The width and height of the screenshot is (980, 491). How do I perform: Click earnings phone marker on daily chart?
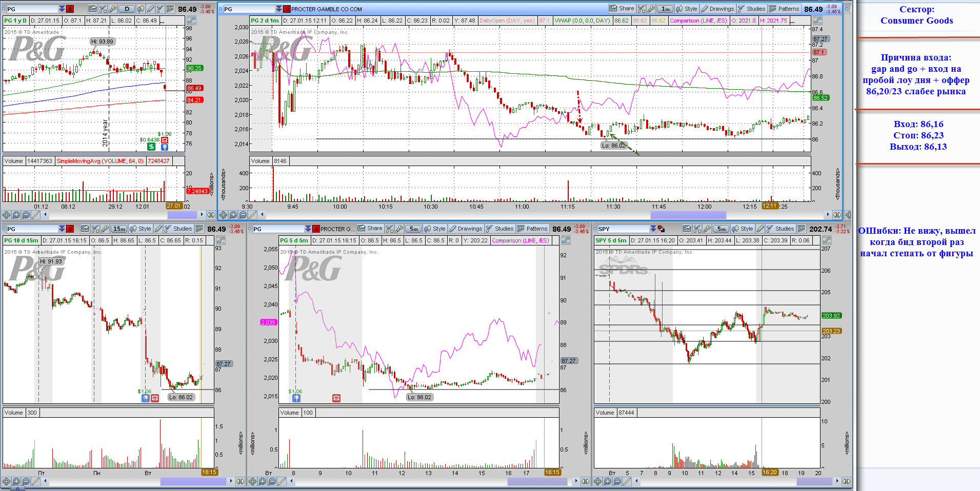click(x=165, y=140)
